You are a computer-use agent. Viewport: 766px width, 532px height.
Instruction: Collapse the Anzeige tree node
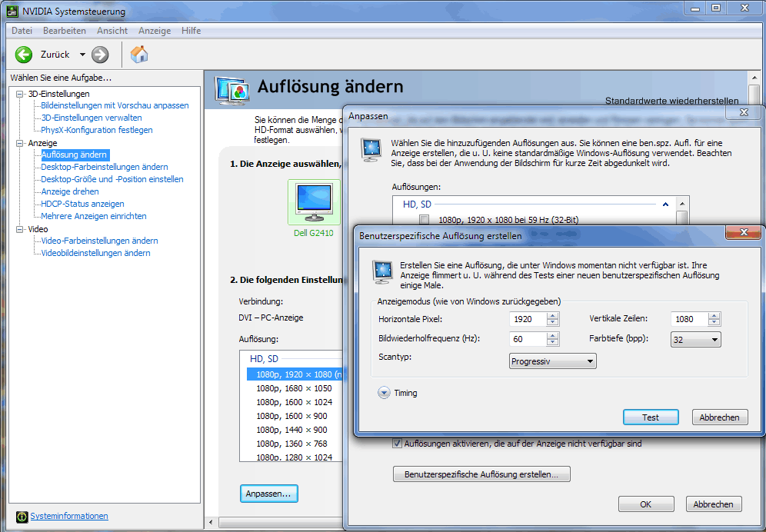tap(20, 143)
